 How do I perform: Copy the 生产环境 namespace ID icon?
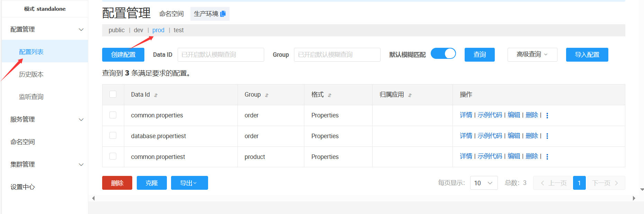(223, 14)
